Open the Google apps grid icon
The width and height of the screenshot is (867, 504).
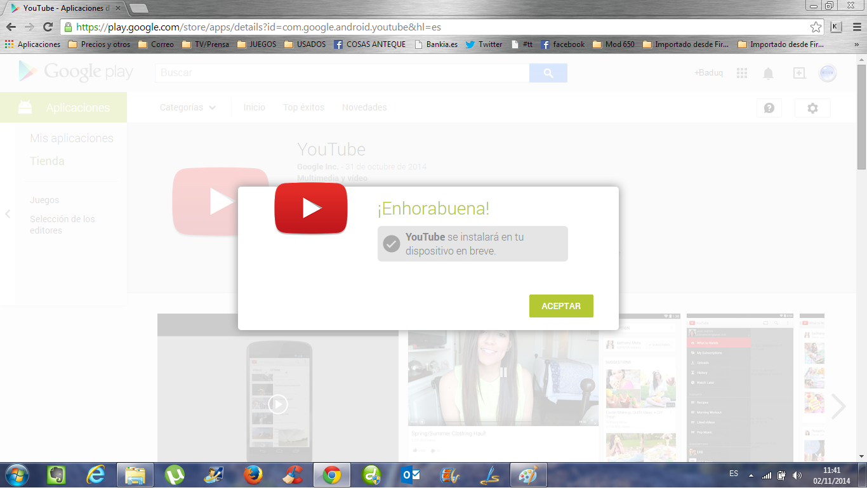point(742,73)
